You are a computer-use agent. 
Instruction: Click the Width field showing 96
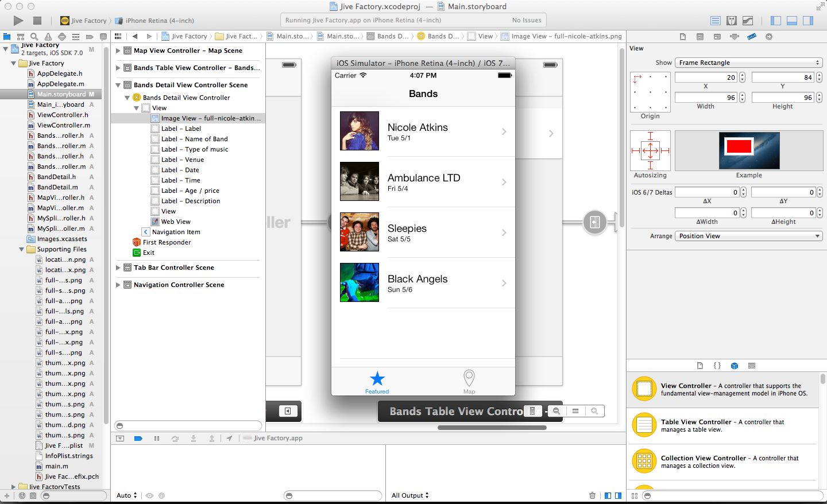click(706, 98)
